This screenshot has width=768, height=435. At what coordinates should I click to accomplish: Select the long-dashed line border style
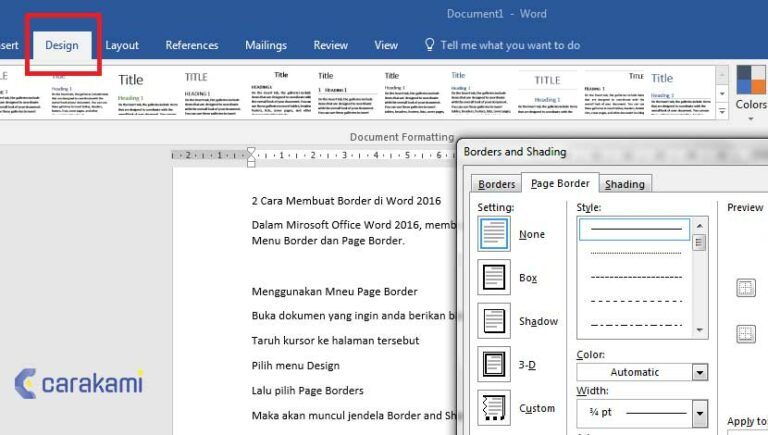(x=636, y=301)
